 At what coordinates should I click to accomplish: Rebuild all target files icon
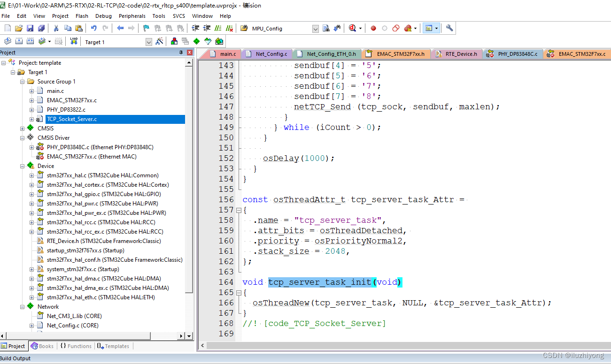30,41
